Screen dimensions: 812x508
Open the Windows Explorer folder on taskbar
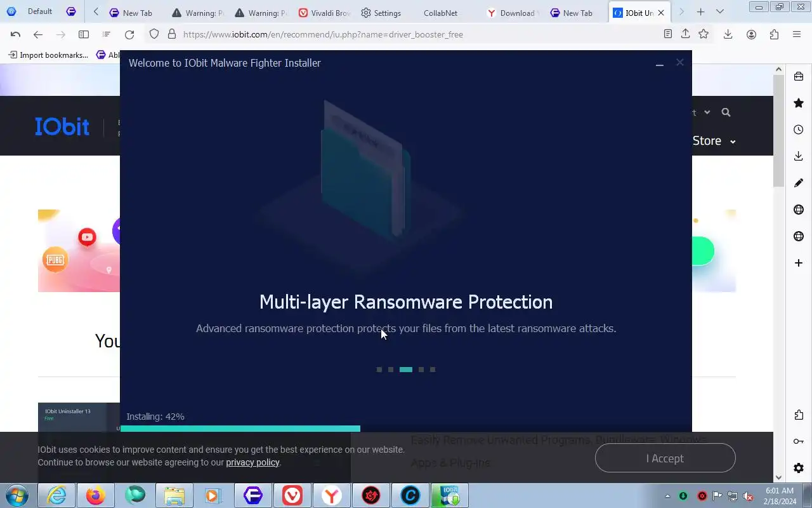pos(174,495)
